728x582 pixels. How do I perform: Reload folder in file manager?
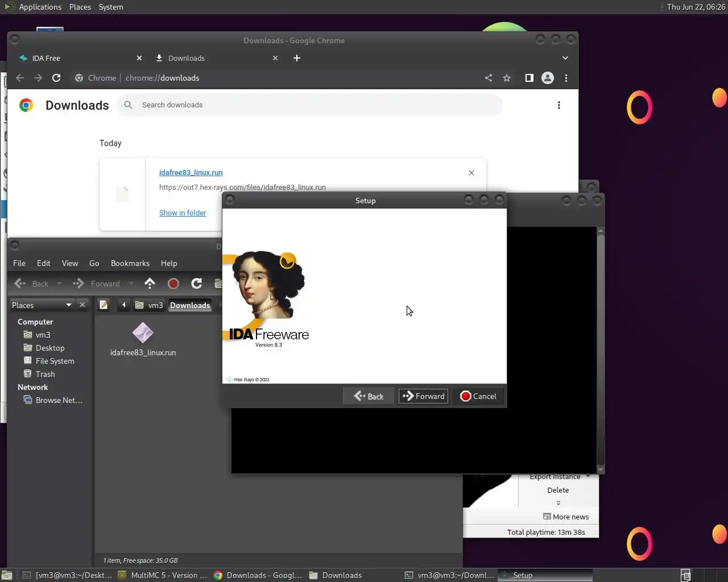click(197, 284)
